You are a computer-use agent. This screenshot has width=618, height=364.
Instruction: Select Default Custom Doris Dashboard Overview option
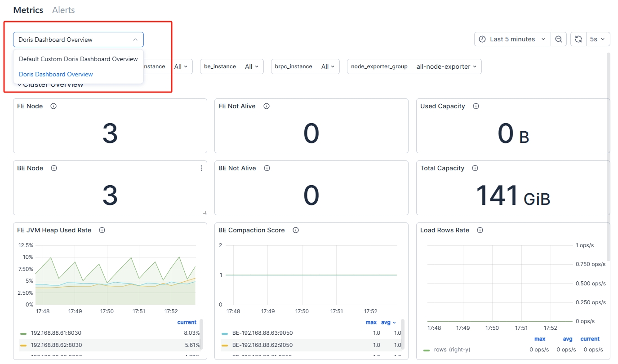coord(78,59)
